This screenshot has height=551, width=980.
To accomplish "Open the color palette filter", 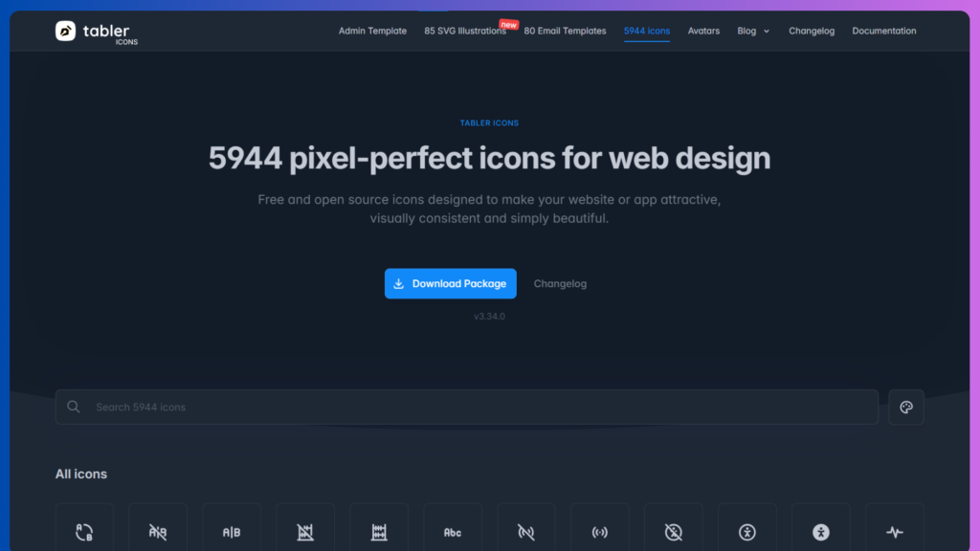I will (x=905, y=407).
